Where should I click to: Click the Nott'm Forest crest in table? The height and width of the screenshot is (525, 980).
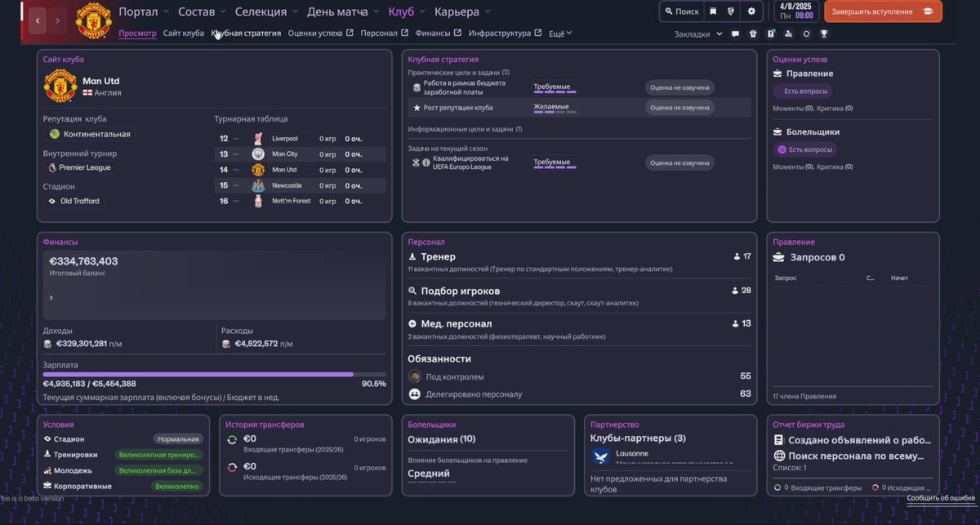258,201
